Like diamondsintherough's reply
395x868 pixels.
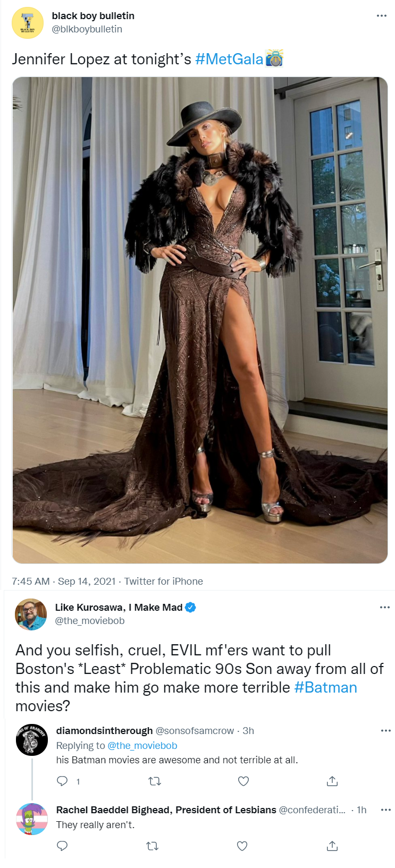coord(243,781)
